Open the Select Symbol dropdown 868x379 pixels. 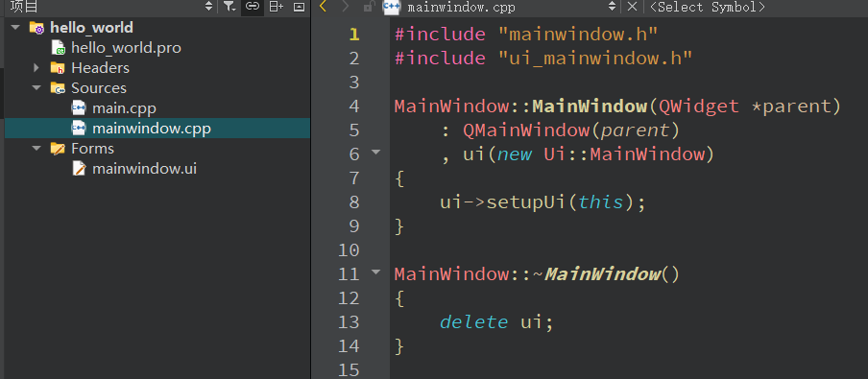pos(708,7)
